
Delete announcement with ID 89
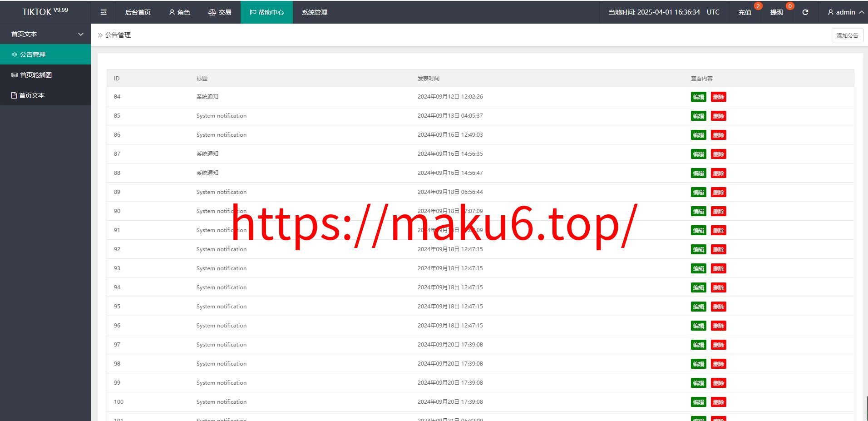coord(718,192)
